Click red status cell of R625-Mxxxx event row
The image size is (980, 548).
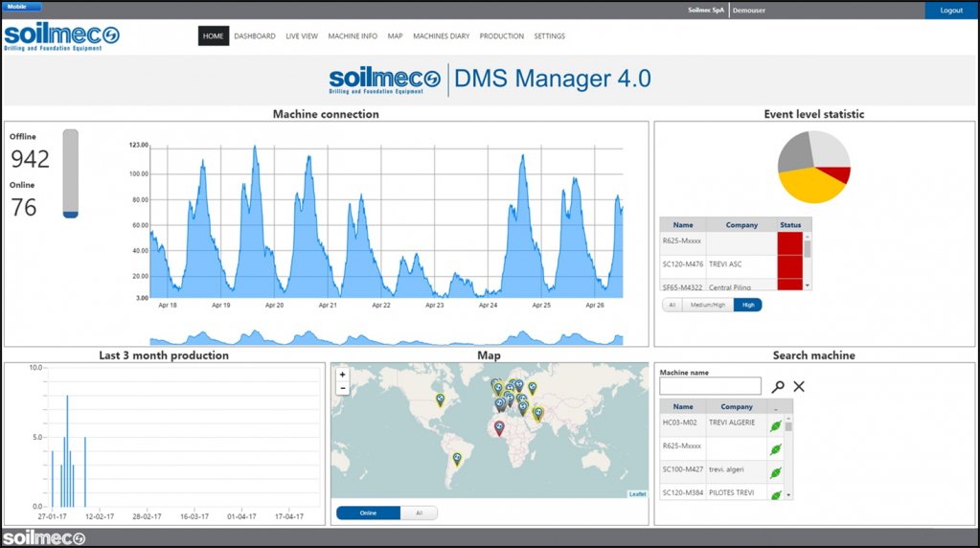point(790,243)
